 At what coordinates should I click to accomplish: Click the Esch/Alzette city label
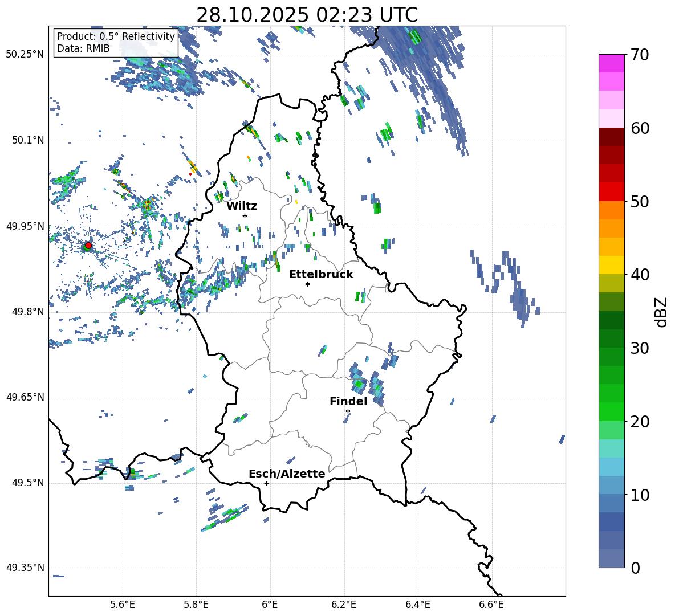(287, 474)
